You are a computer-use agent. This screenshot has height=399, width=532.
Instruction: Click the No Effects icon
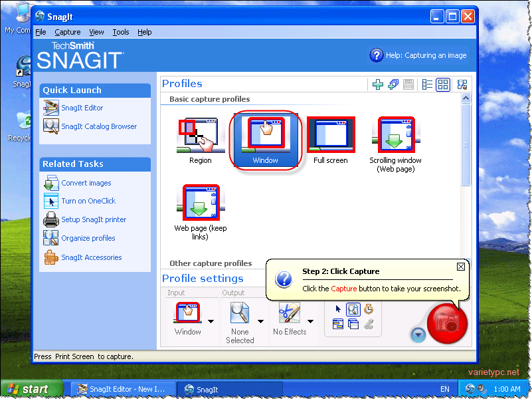[x=290, y=313]
